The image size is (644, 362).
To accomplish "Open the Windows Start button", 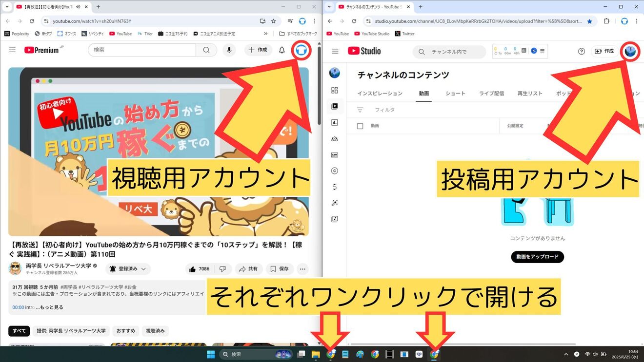I will pos(211,354).
